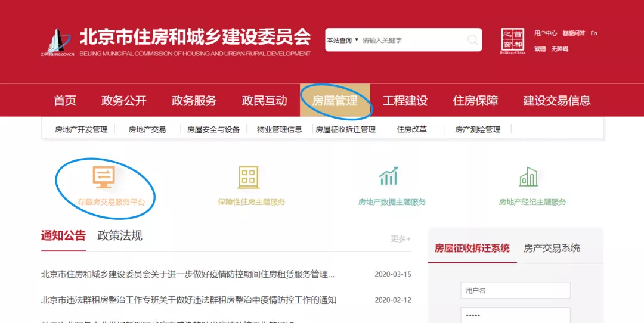The image size is (644, 323).
Task: Open 房屋征收拆迁管理 submenu item
Action: [345, 130]
